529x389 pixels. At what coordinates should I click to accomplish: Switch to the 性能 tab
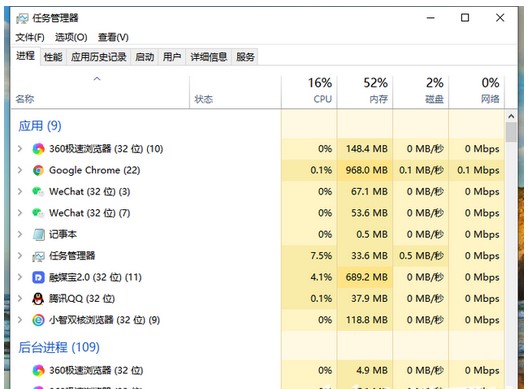pyautogui.click(x=53, y=57)
